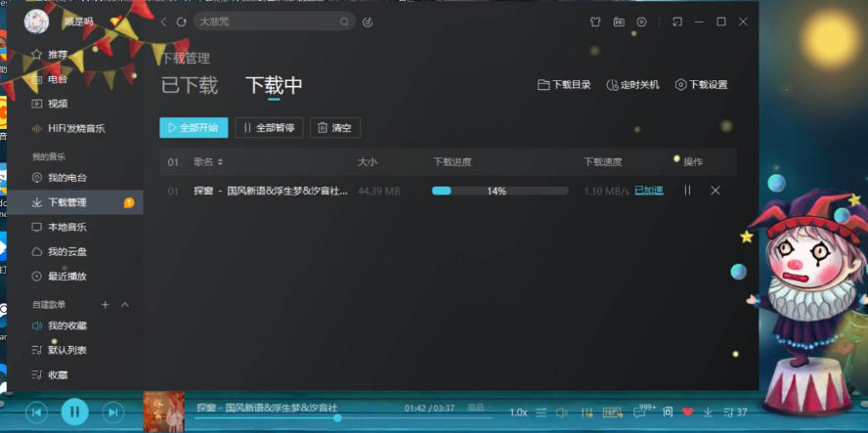Image resolution: width=868 pixels, height=433 pixels.
Task: Toggle the red heart favorite icon
Action: coord(688,412)
